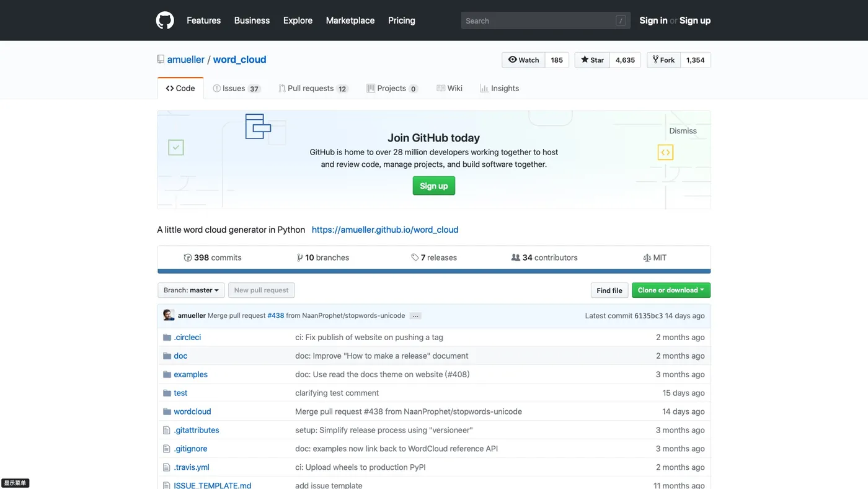
Task: Click the language bar under repo stats
Action: pos(434,271)
